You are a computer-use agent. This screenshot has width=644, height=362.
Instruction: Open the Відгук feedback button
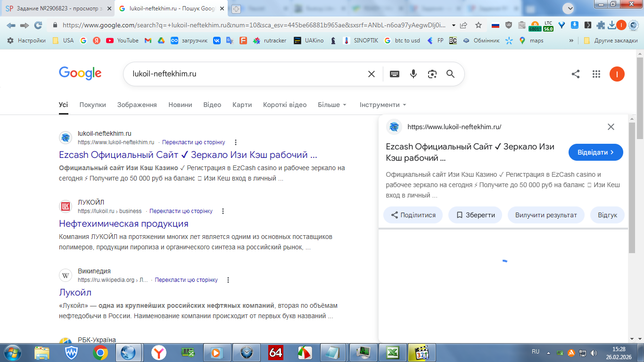607,215
